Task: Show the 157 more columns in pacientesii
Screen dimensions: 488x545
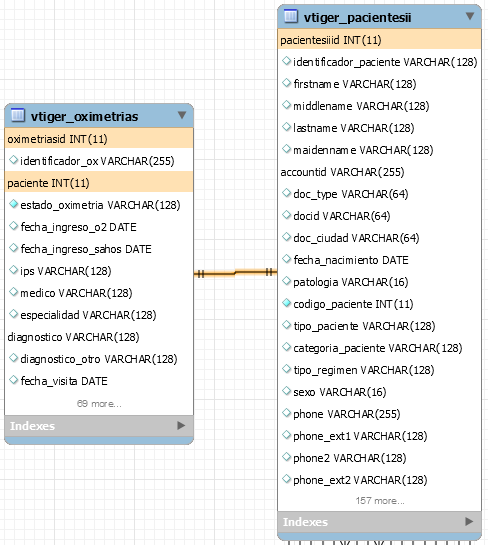Action: (380, 501)
